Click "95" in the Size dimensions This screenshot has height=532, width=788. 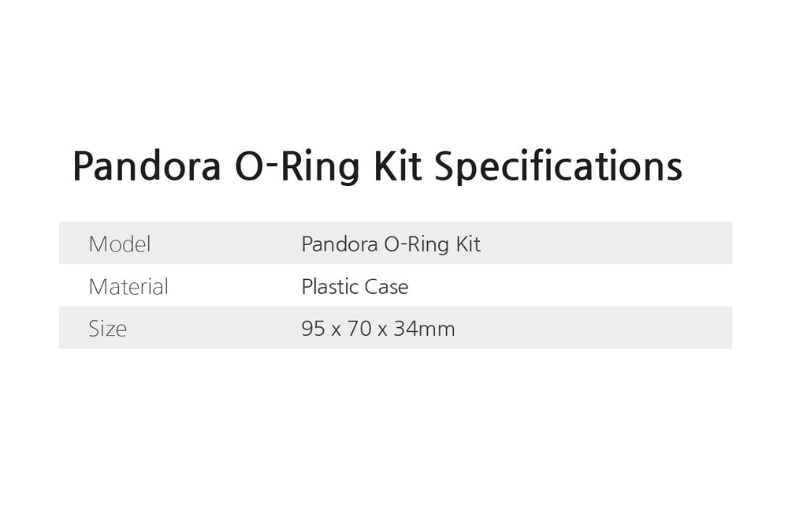(313, 329)
